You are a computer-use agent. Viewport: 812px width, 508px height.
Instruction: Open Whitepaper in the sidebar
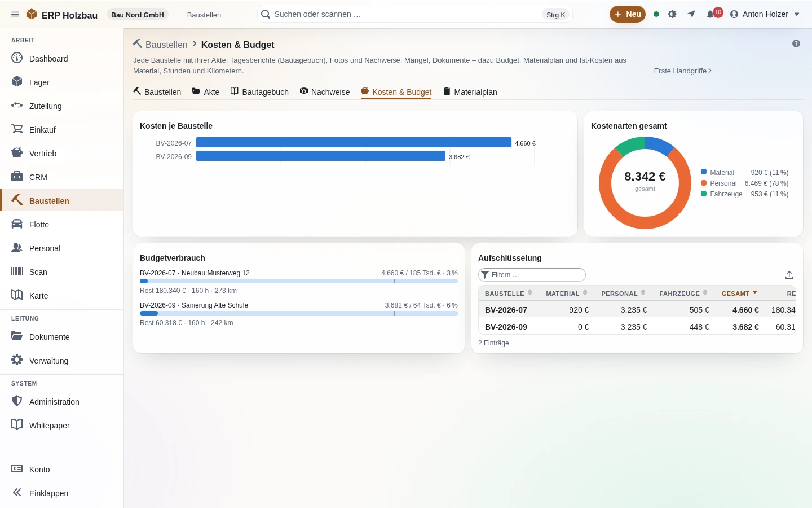[62, 425]
